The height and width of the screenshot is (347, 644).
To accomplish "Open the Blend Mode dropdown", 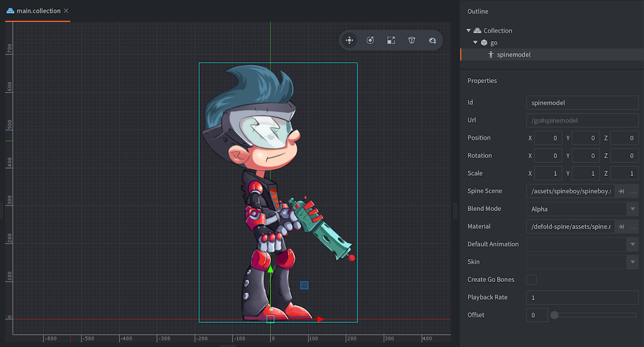I will (x=632, y=209).
